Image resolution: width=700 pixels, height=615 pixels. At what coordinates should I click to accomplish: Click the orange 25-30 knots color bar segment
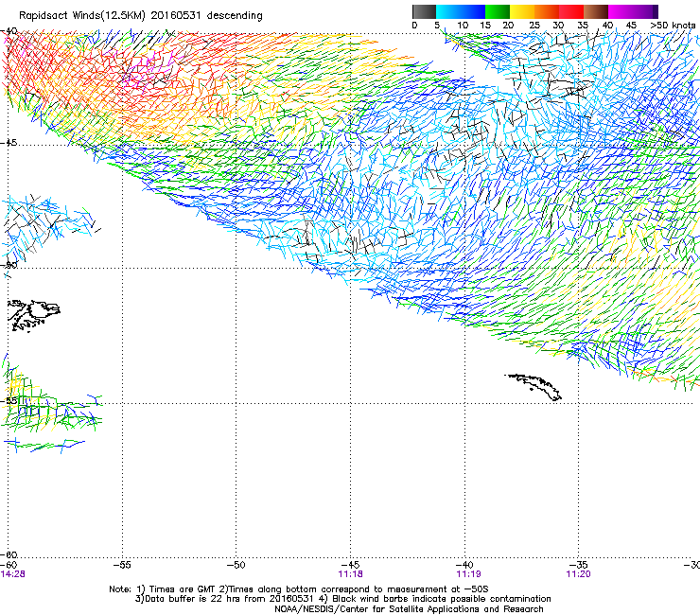[547, 11]
